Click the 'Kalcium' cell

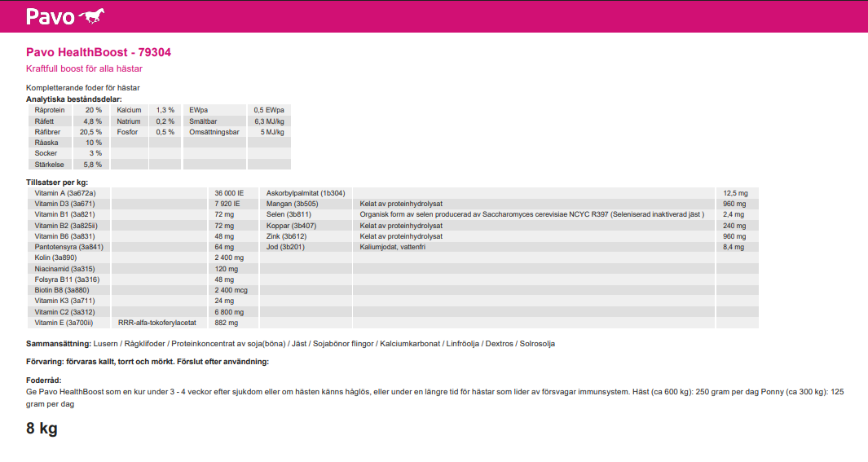click(x=129, y=110)
